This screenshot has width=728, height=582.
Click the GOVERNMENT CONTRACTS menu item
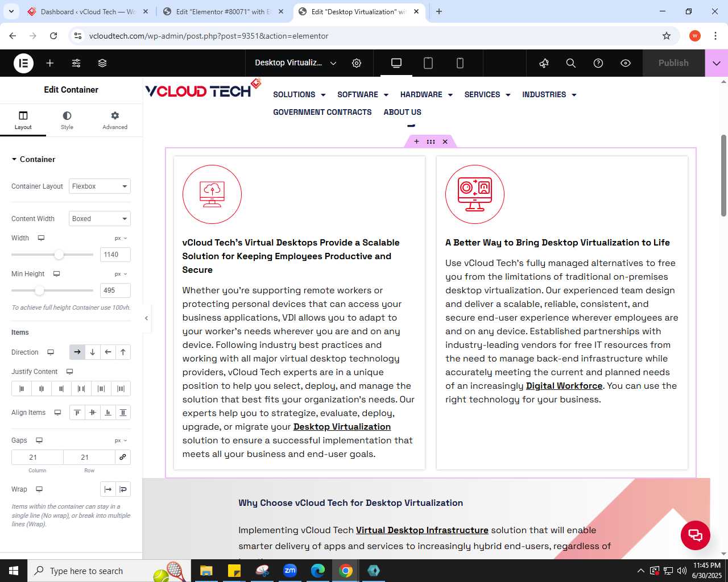pos(322,112)
